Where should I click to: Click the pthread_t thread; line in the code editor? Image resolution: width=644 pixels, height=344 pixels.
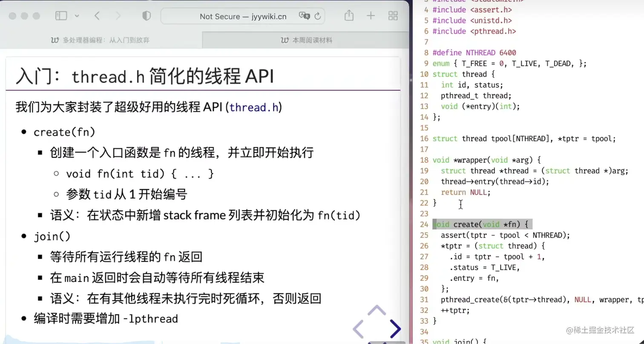point(476,96)
